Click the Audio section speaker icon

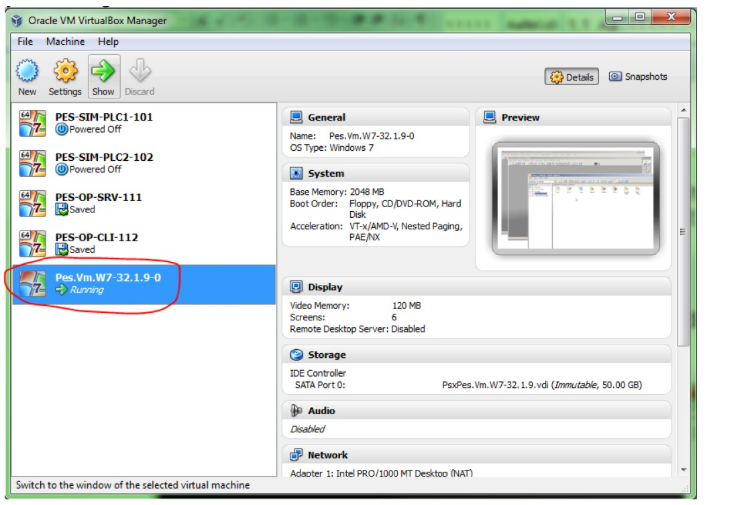click(297, 411)
